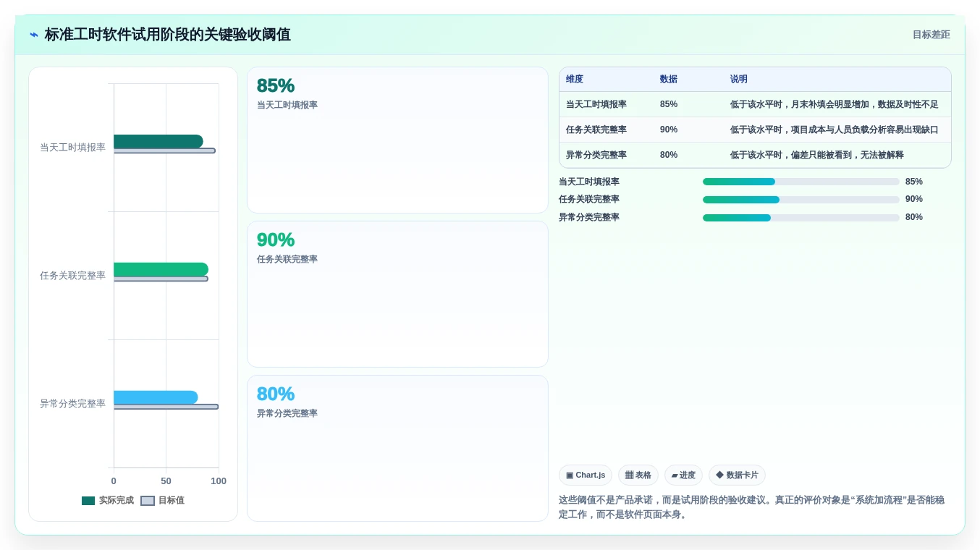980x550 pixels.
Task: Click the footnote paragraph starting 这些阈值不是产品承诺
Action: coord(751,507)
